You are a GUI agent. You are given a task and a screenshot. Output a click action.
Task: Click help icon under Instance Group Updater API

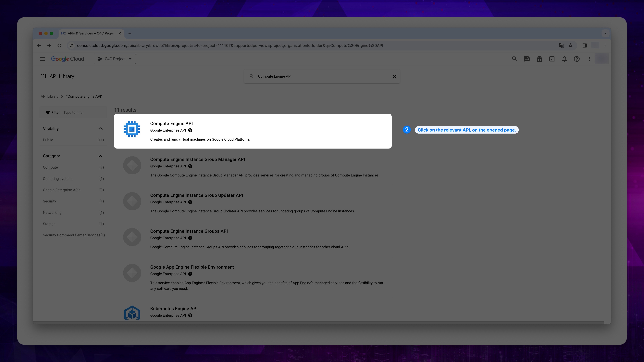[190, 202]
